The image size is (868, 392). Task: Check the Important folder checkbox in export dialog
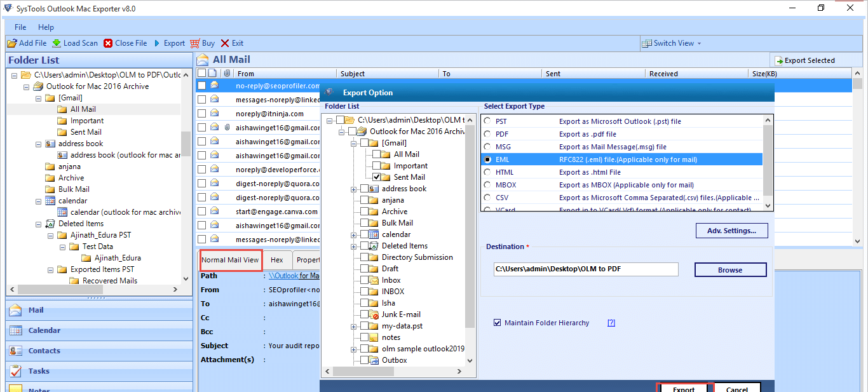pos(377,166)
